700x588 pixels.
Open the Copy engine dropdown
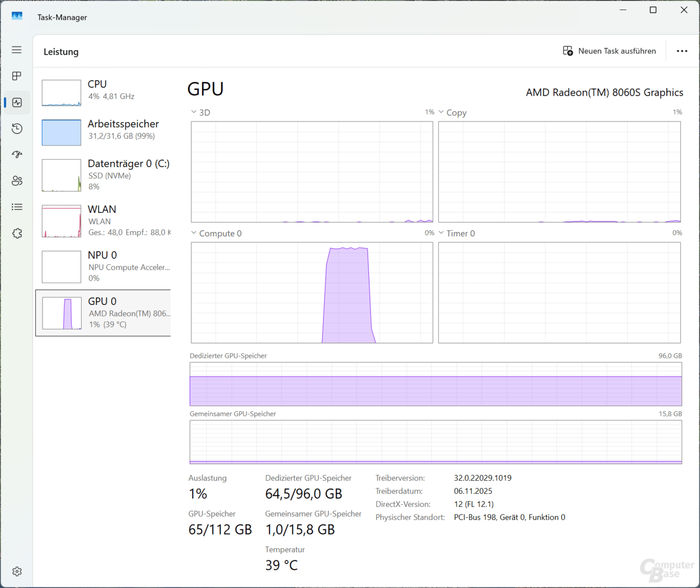[440, 112]
